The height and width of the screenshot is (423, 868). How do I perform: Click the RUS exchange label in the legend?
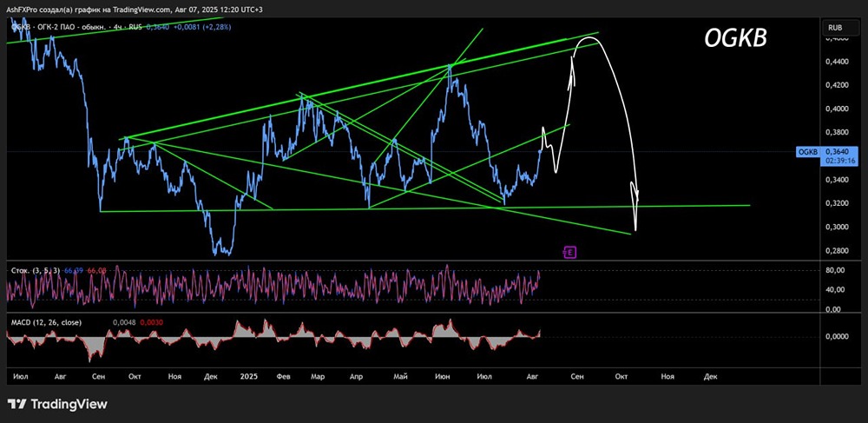click(x=135, y=27)
